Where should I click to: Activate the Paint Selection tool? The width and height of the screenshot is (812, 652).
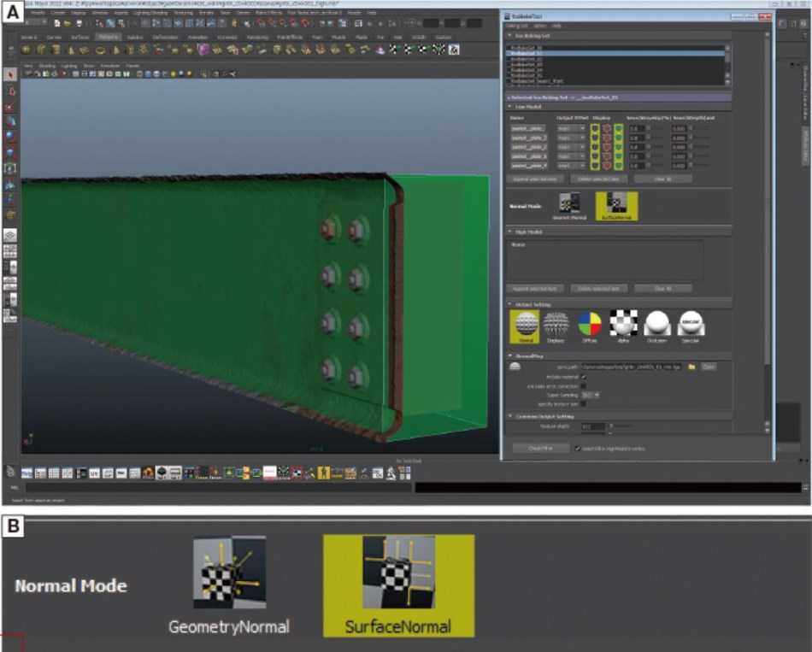tap(10, 107)
